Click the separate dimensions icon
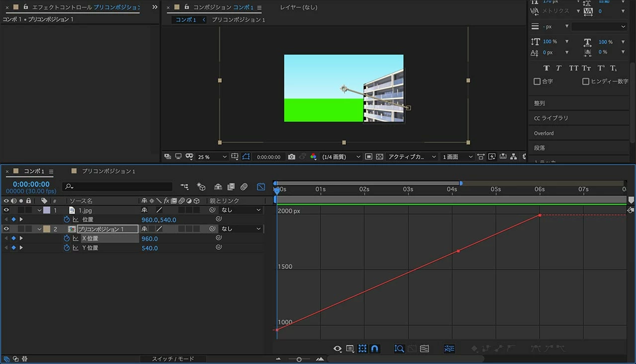Image resolution: width=636 pixels, height=364 pixels. [449, 349]
